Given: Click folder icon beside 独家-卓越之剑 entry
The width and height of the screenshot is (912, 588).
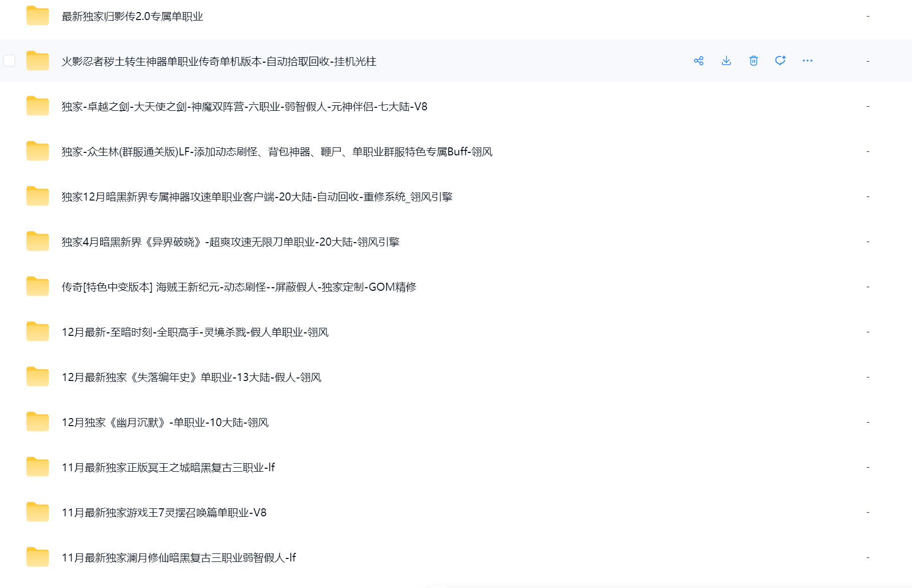Looking at the screenshot, I should click(38, 106).
